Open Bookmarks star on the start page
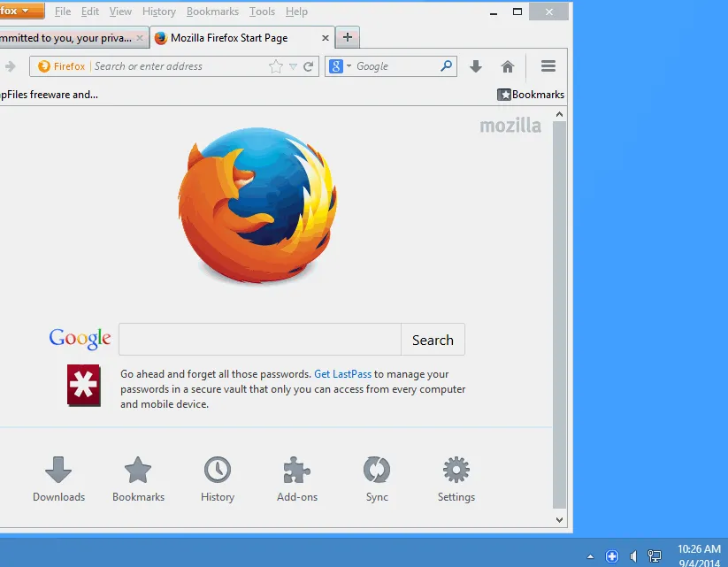This screenshot has height=567, width=728. tap(138, 479)
